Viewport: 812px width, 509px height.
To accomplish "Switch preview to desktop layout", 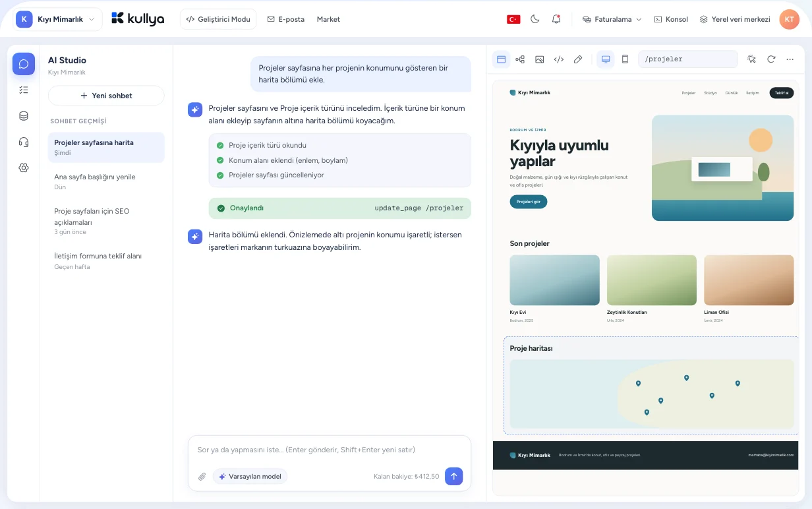I will (x=606, y=59).
